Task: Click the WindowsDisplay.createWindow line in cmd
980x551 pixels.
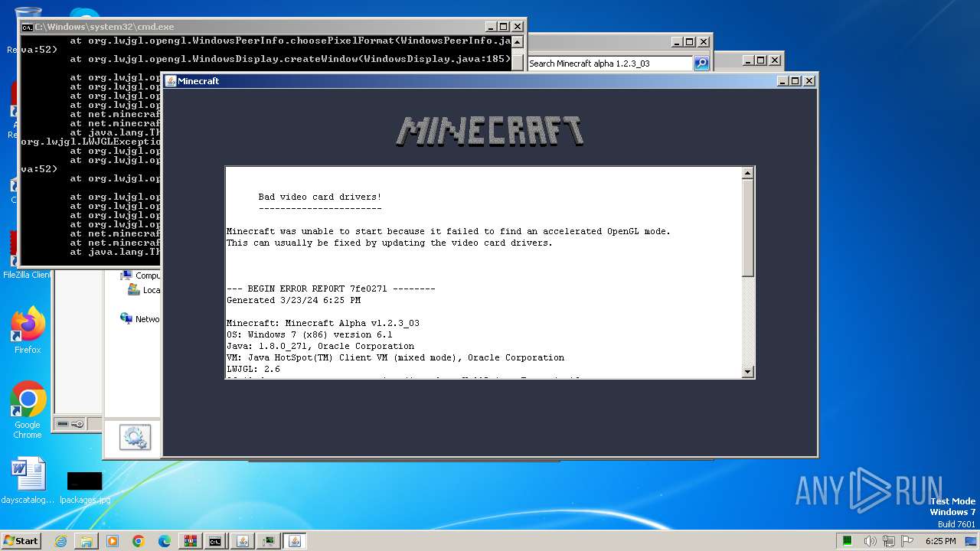Action: pos(290,59)
